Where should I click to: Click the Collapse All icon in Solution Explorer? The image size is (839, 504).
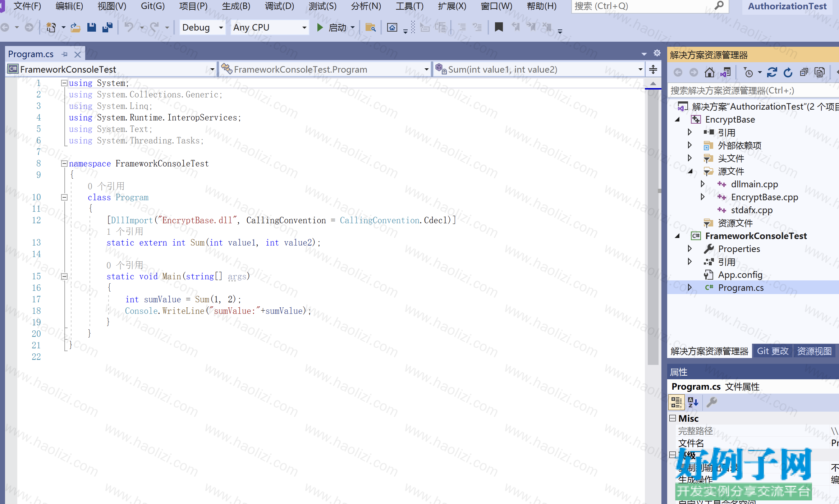pyautogui.click(x=804, y=73)
